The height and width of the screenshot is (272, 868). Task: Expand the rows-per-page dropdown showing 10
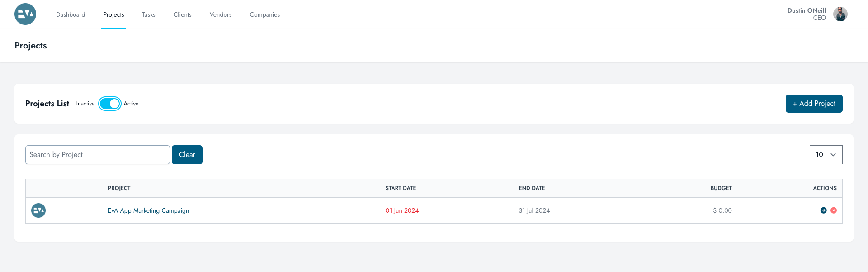click(x=826, y=155)
